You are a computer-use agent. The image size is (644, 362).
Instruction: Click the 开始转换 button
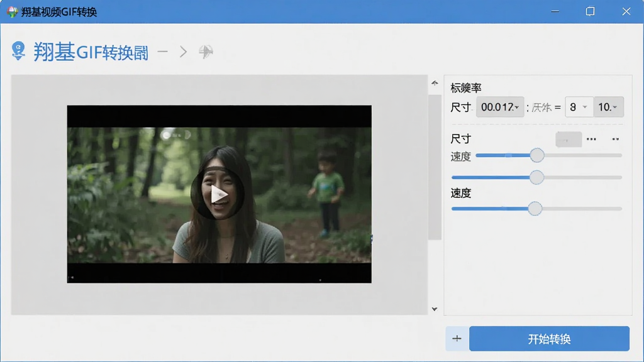point(549,339)
